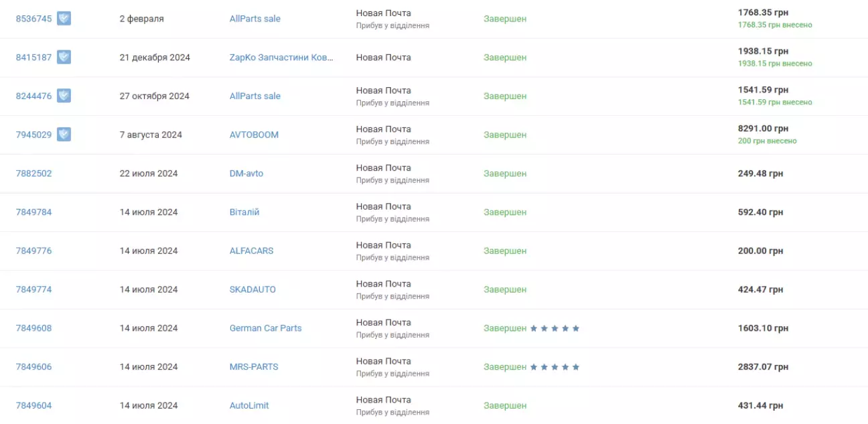Open order number 7849776
This screenshot has width=868, height=424.
(x=33, y=251)
